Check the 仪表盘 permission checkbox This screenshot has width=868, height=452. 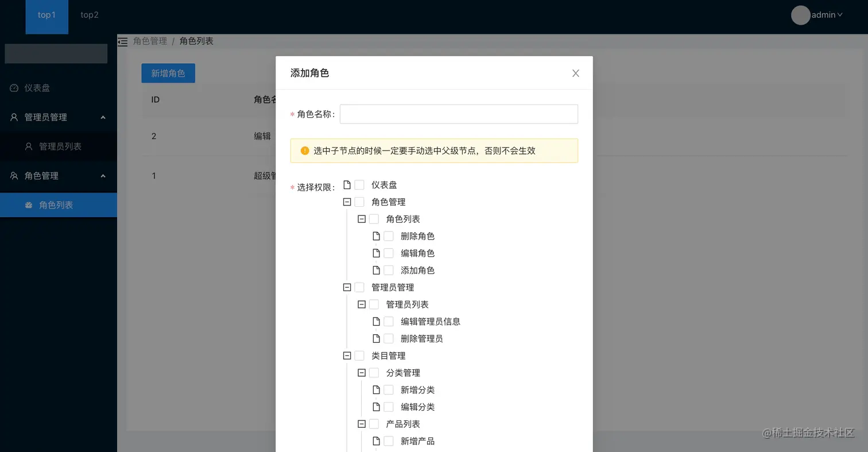(359, 185)
